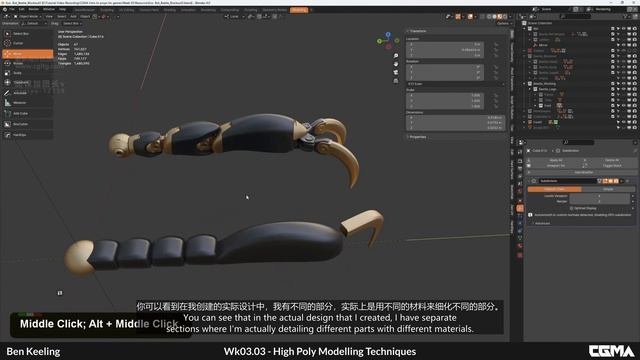Select the Select Box tool

pyautogui.click(x=28, y=33)
